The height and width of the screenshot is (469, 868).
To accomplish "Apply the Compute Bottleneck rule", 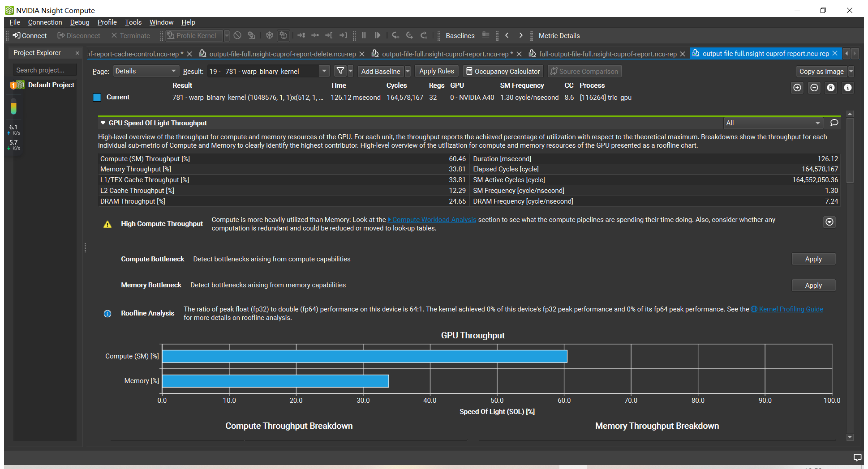I will click(x=813, y=259).
